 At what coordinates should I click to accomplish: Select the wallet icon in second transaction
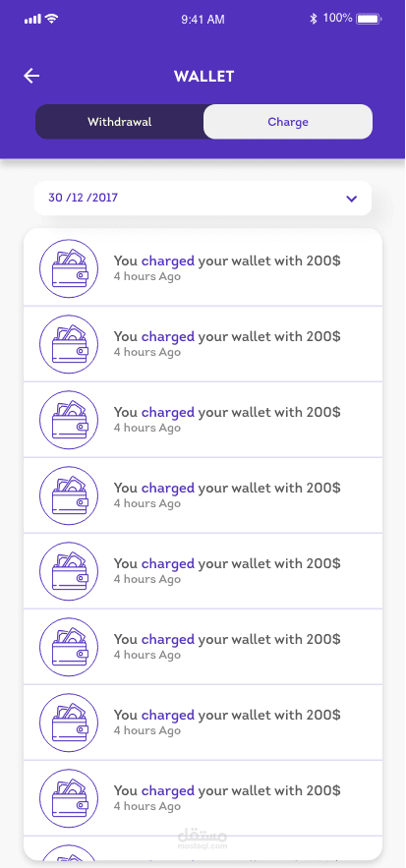pyautogui.click(x=69, y=344)
